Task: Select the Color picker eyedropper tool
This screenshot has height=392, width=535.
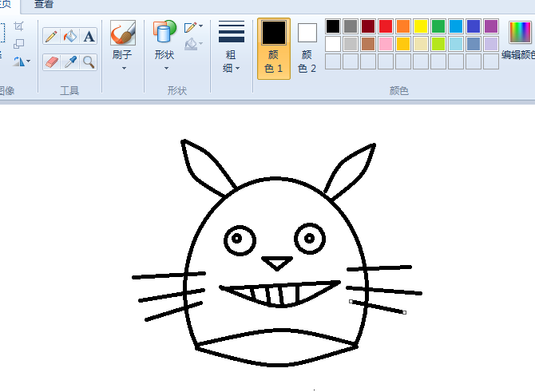Action: [70, 62]
